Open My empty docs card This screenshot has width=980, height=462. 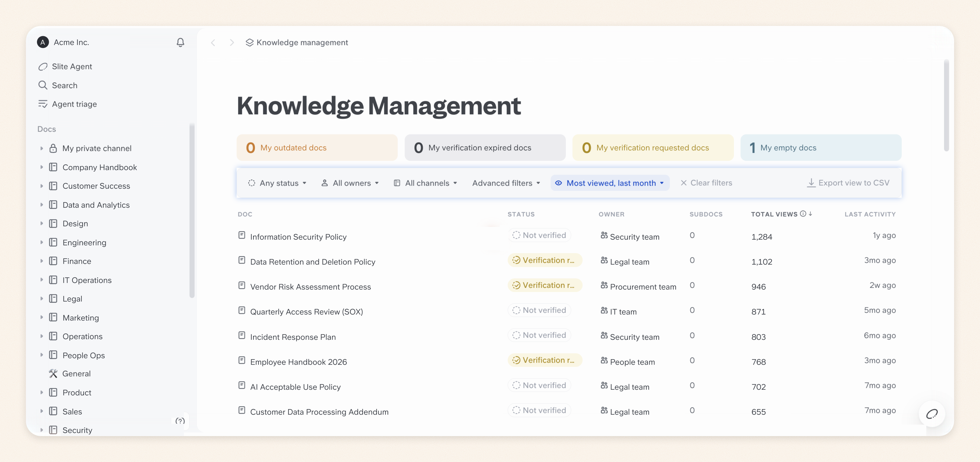coord(821,148)
